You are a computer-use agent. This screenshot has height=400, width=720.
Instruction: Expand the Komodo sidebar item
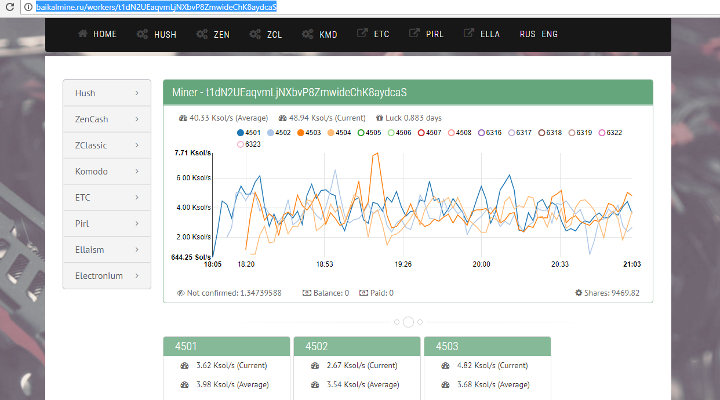point(107,171)
